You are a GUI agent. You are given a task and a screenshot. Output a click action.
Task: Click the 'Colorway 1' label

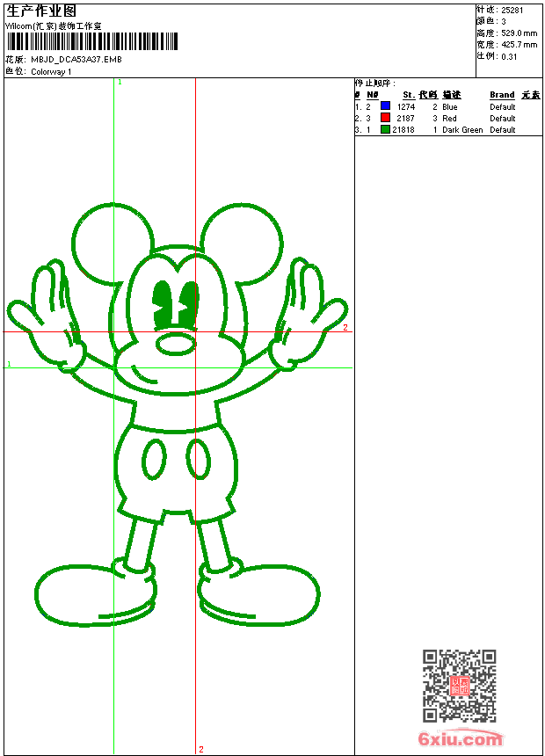[x=51, y=72]
